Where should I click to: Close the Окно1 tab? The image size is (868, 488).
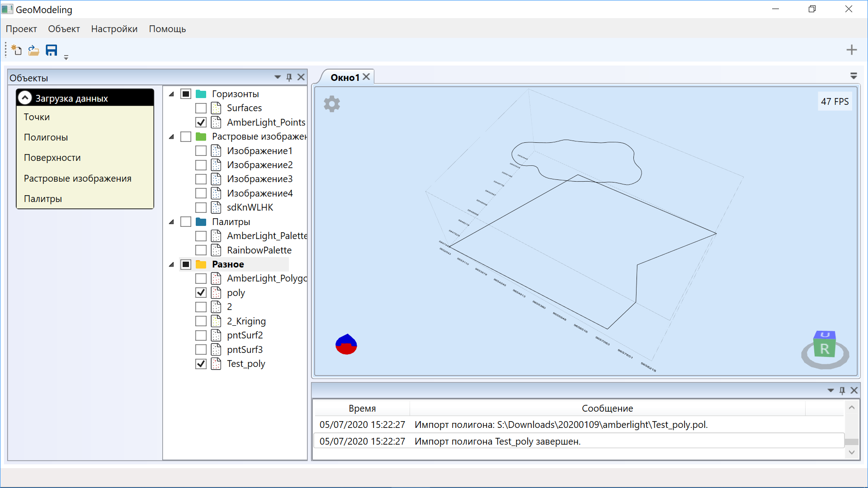[367, 77]
